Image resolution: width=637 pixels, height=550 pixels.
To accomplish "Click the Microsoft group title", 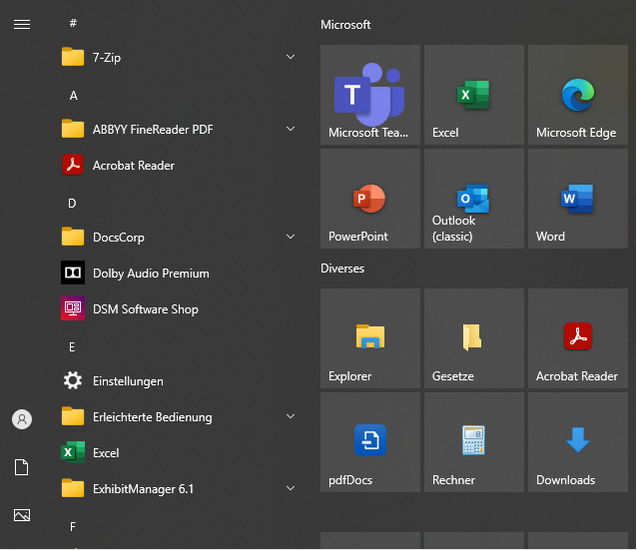I will tap(345, 25).
